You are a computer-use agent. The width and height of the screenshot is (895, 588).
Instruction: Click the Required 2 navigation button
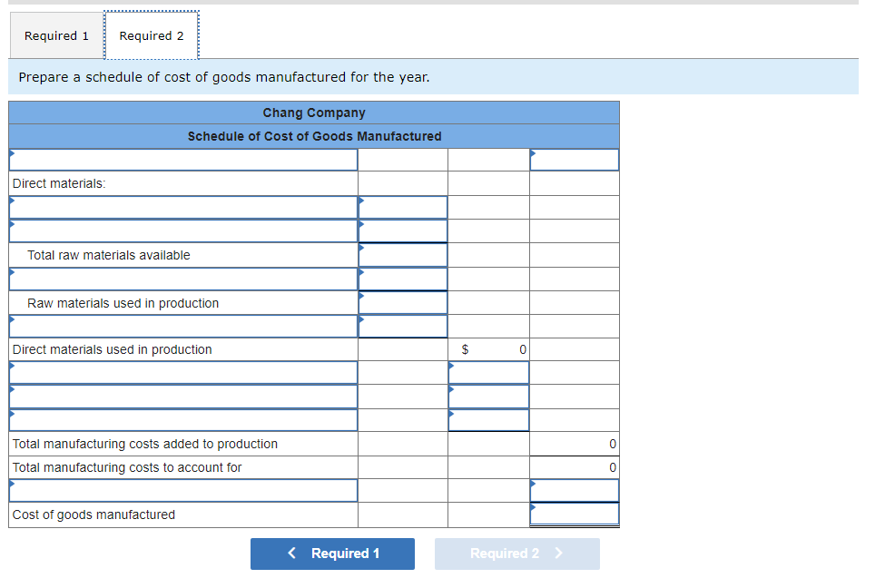[x=516, y=554]
